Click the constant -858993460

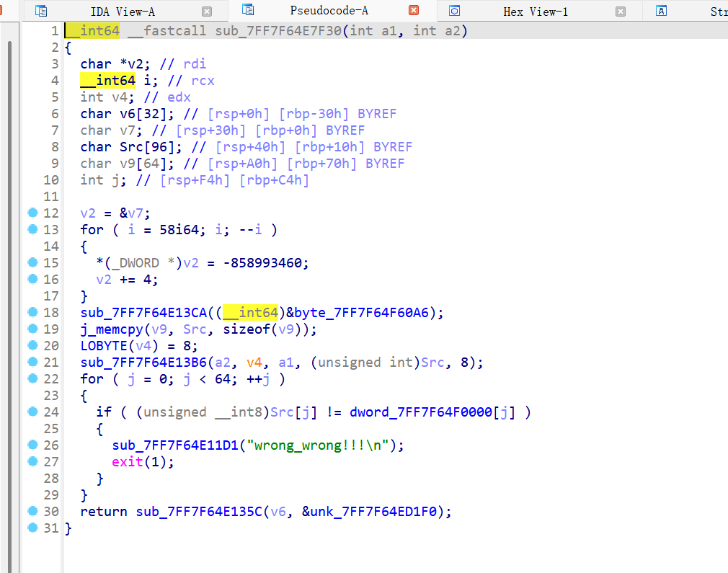(x=262, y=263)
